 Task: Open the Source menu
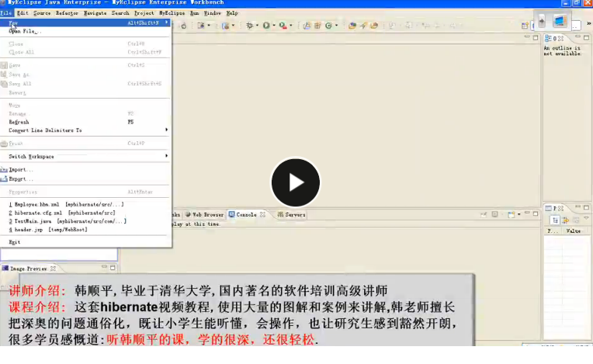coord(42,13)
